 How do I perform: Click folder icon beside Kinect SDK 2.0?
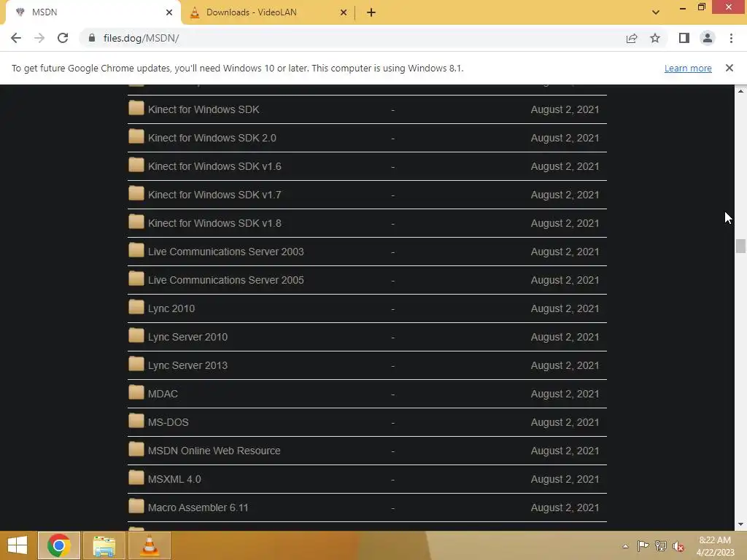click(136, 136)
